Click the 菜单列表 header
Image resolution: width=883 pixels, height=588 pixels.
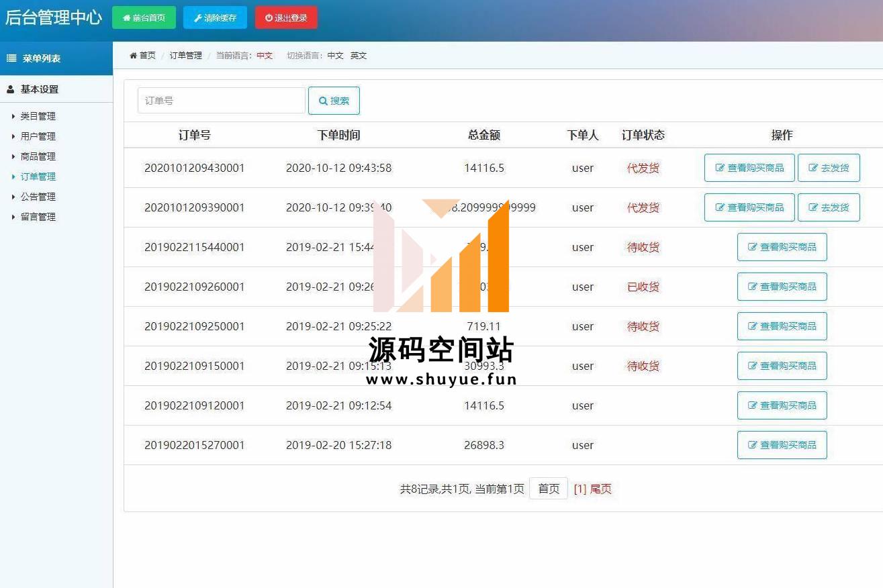coord(56,58)
